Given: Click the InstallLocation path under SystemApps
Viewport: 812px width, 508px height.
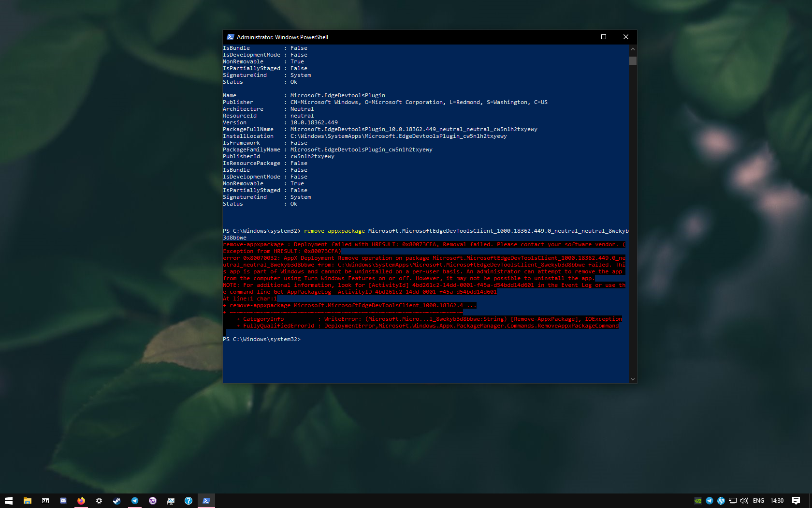Looking at the screenshot, I should click(x=399, y=136).
